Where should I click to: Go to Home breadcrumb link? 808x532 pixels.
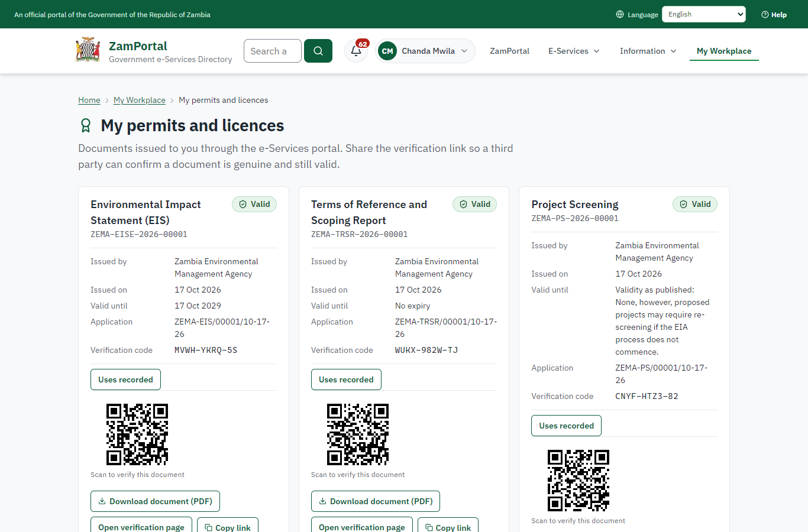89,100
